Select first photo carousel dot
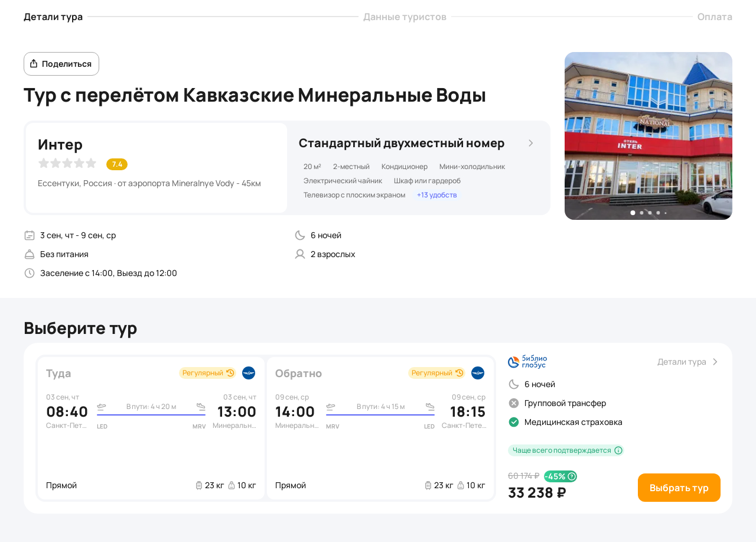The height and width of the screenshot is (542, 756). click(x=633, y=213)
